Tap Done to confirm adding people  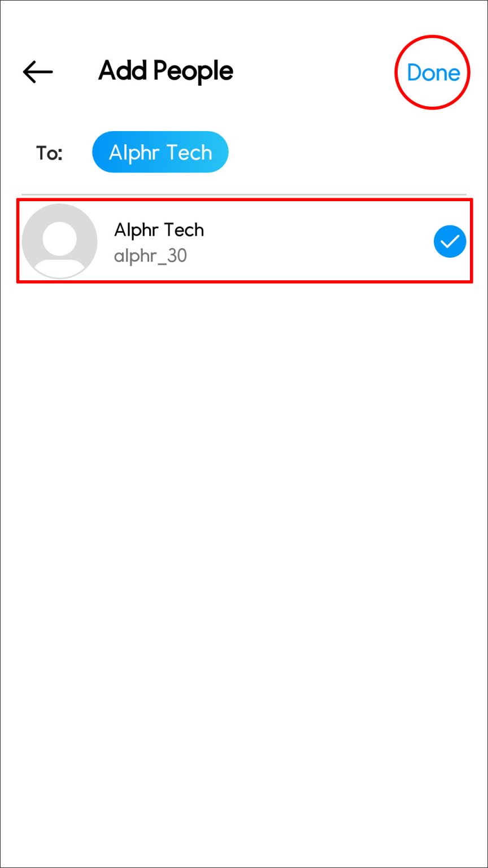(x=433, y=72)
